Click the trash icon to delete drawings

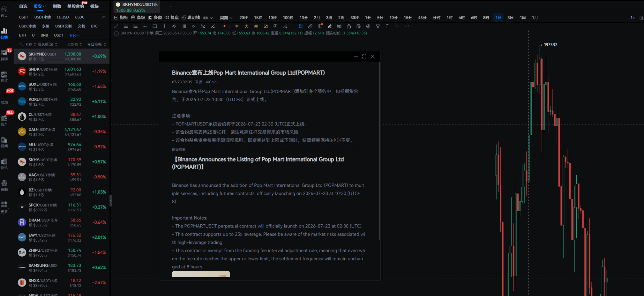click(387, 26)
